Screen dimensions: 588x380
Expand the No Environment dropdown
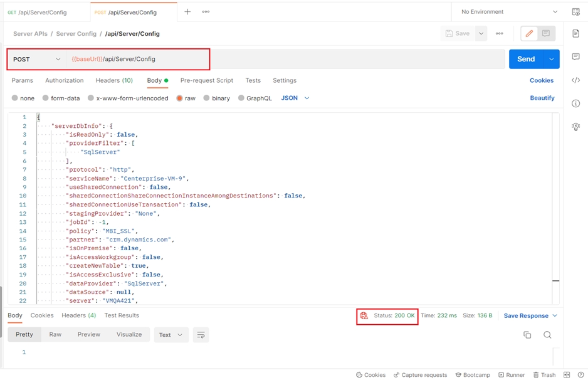(508, 12)
